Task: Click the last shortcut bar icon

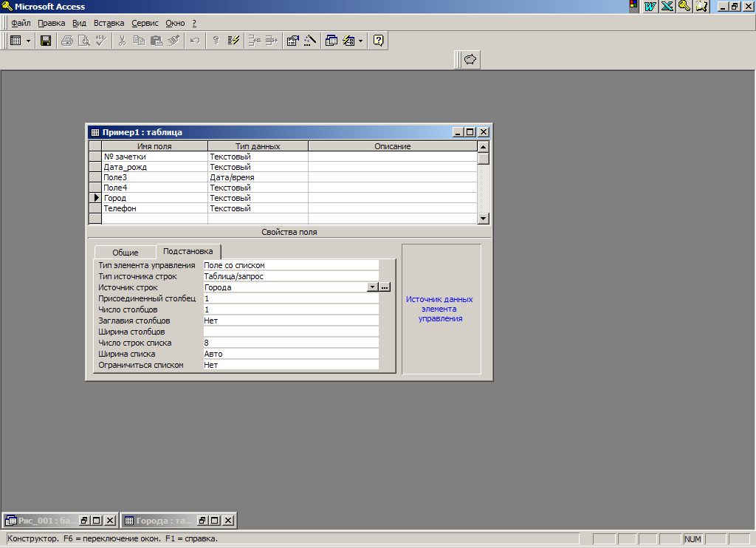Action: coord(701,6)
